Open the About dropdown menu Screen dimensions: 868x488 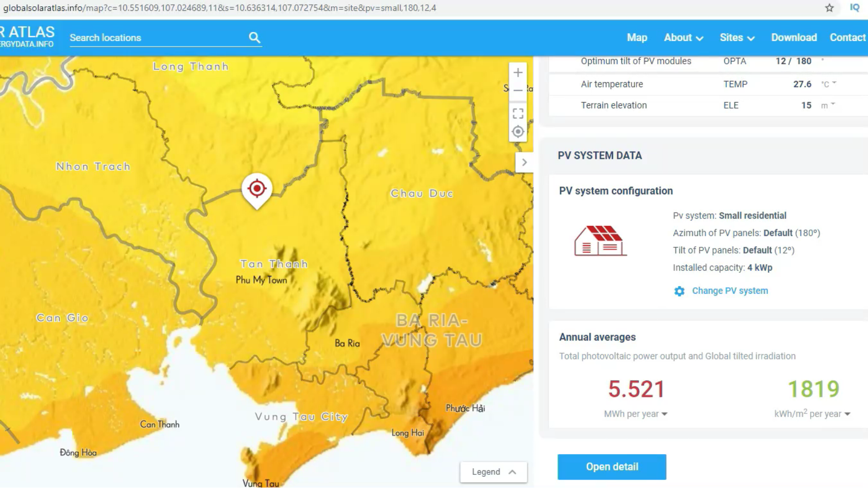(x=683, y=38)
